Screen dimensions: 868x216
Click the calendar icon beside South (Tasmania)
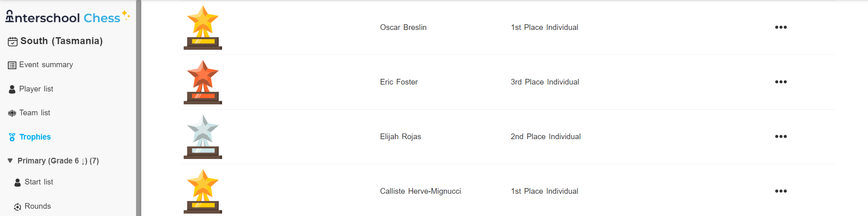(x=13, y=41)
